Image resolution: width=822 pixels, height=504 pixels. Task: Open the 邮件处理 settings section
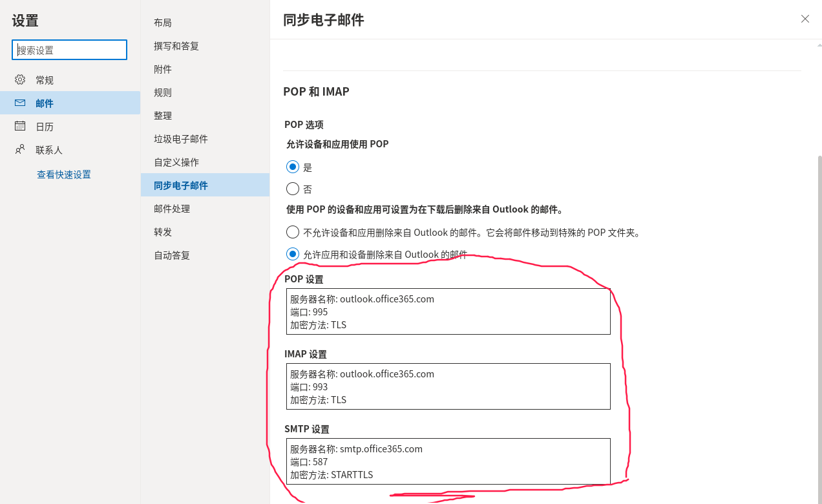tap(205, 209)
